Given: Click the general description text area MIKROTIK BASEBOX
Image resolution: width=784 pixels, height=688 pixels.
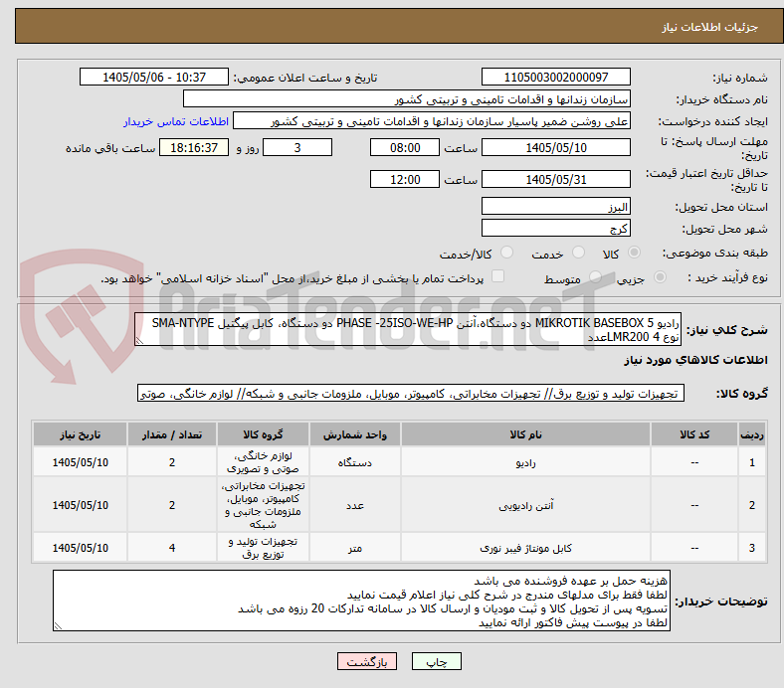Looking at the screenshot, I should [408, 330].
